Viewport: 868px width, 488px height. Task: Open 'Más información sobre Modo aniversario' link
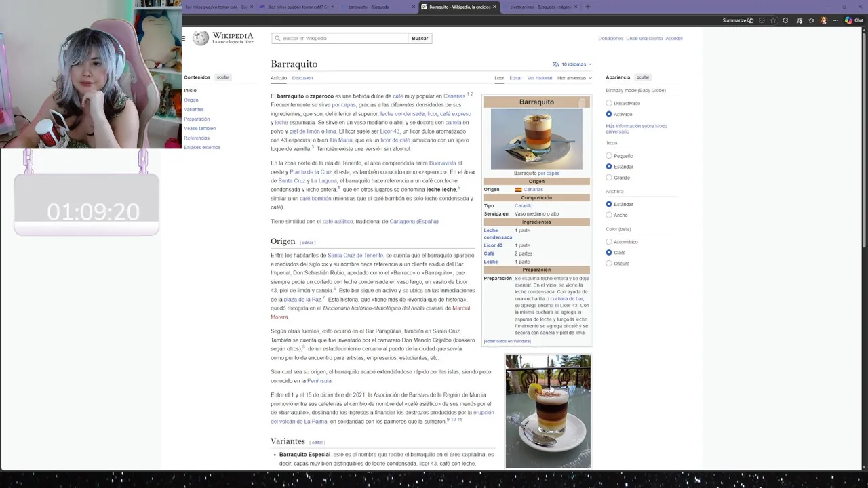click(x=636, y=129)
